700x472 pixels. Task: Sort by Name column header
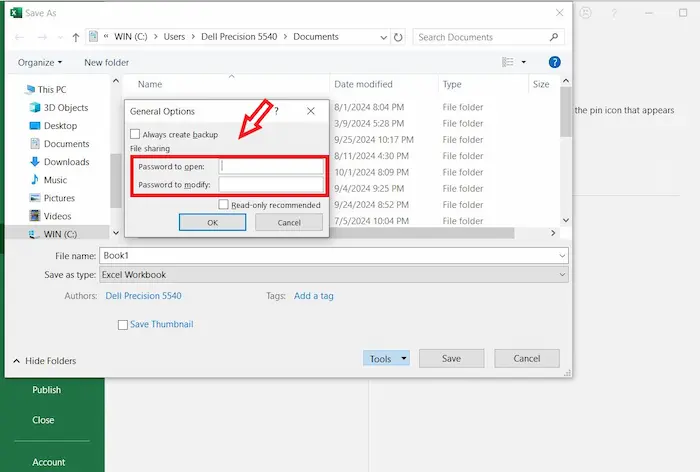[150, 84]
